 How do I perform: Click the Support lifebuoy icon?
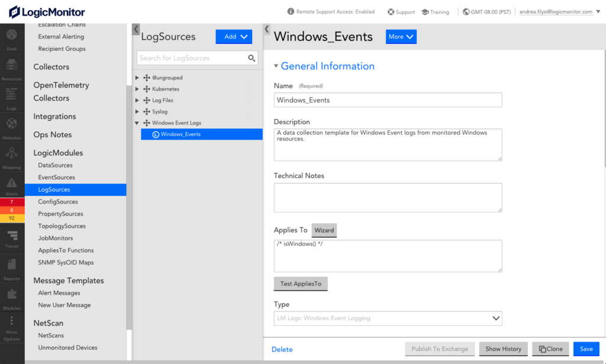pyautogui.click(x=391, y=12)
